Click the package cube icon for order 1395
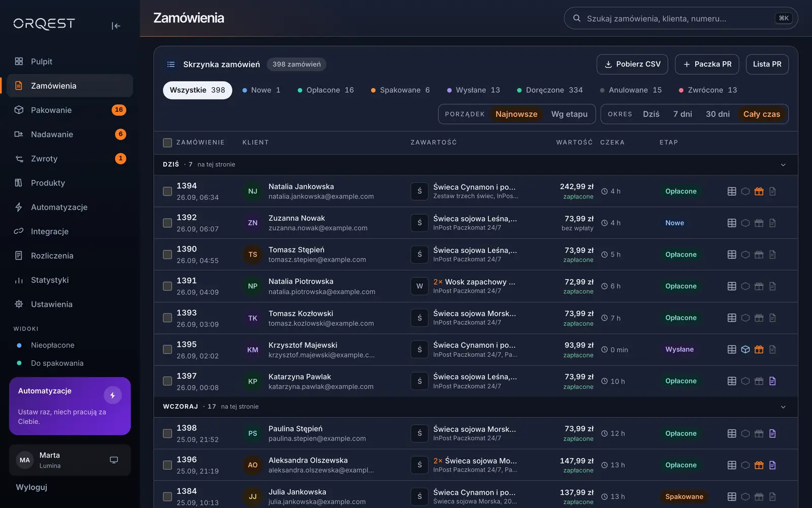 [x=746, y=350]
